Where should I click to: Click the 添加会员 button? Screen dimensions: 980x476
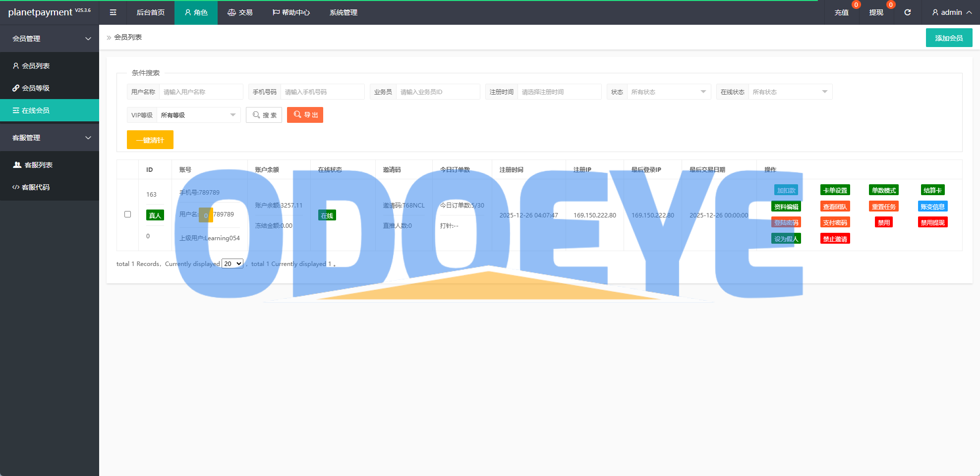coord(949,38)
